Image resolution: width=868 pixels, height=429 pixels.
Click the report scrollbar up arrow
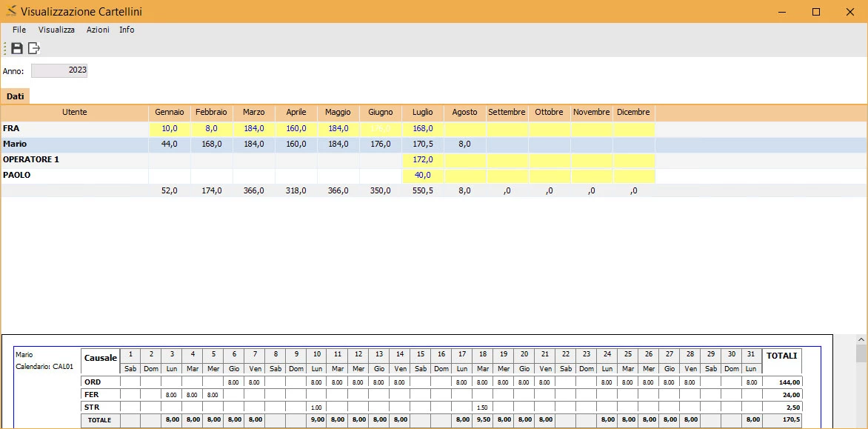861,339
